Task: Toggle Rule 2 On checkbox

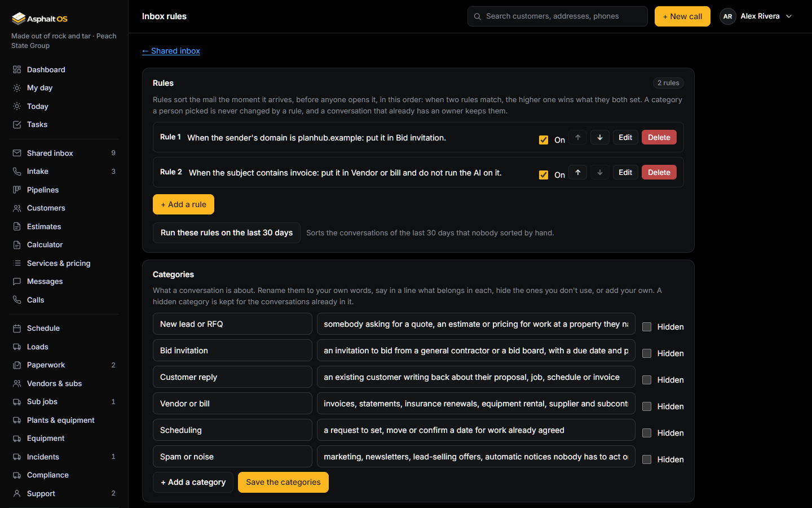Action: 544,175
